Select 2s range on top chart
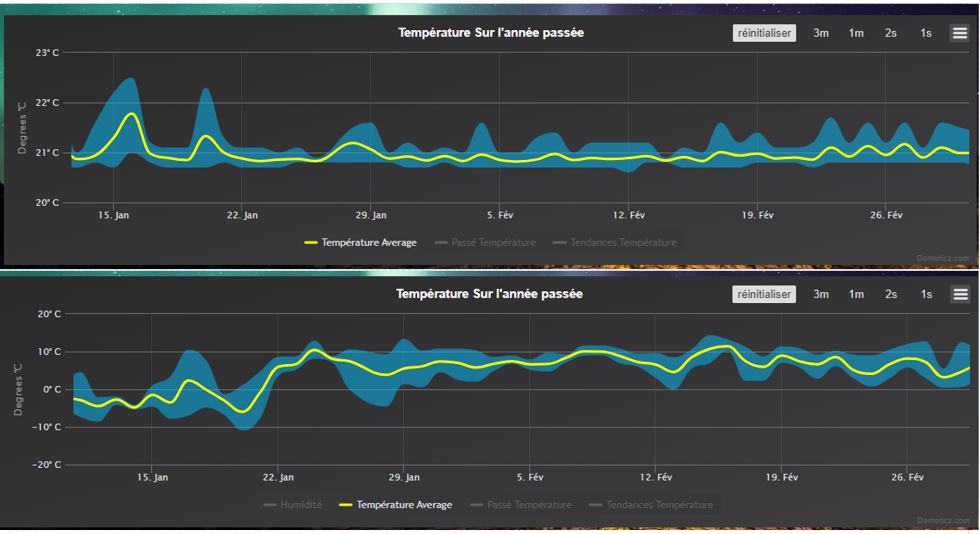 pos(891,33)
